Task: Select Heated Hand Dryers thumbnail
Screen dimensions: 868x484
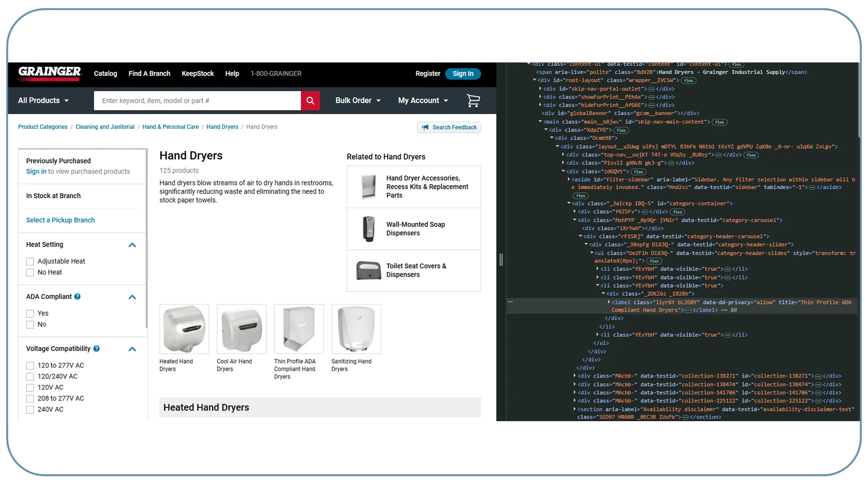Action: click(184, 329)
